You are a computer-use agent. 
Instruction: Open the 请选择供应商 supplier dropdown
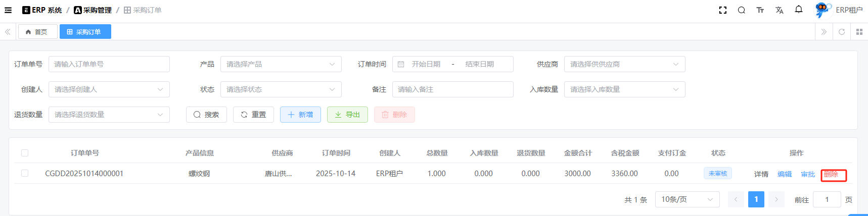point(624,64)
